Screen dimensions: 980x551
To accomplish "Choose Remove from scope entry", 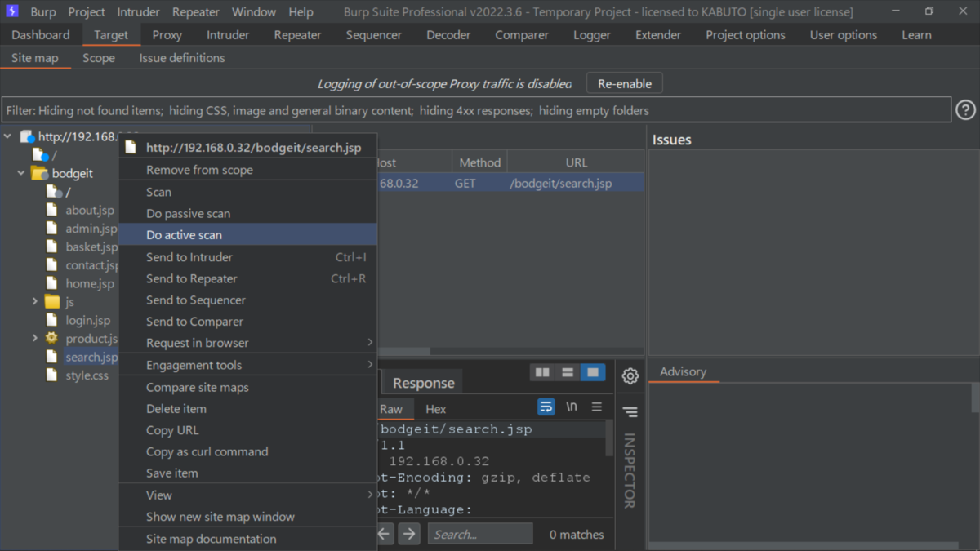I will tap(248, 170).
